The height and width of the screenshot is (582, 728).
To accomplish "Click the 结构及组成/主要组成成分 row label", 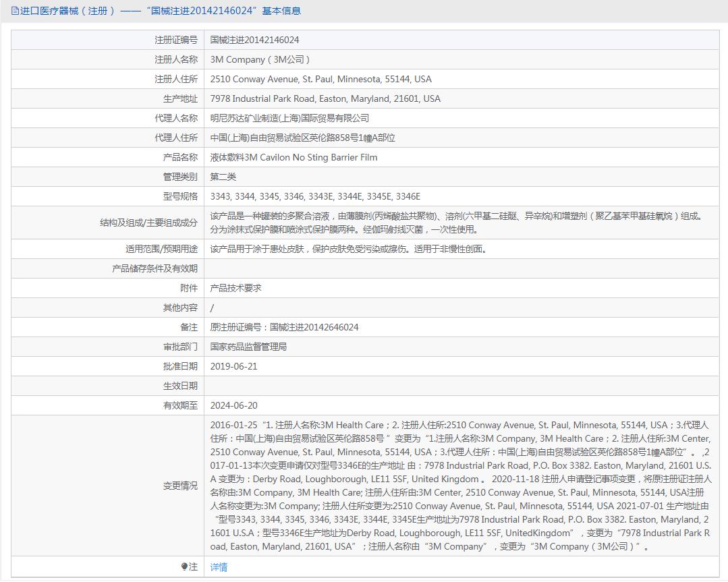I will coord(148,223).
